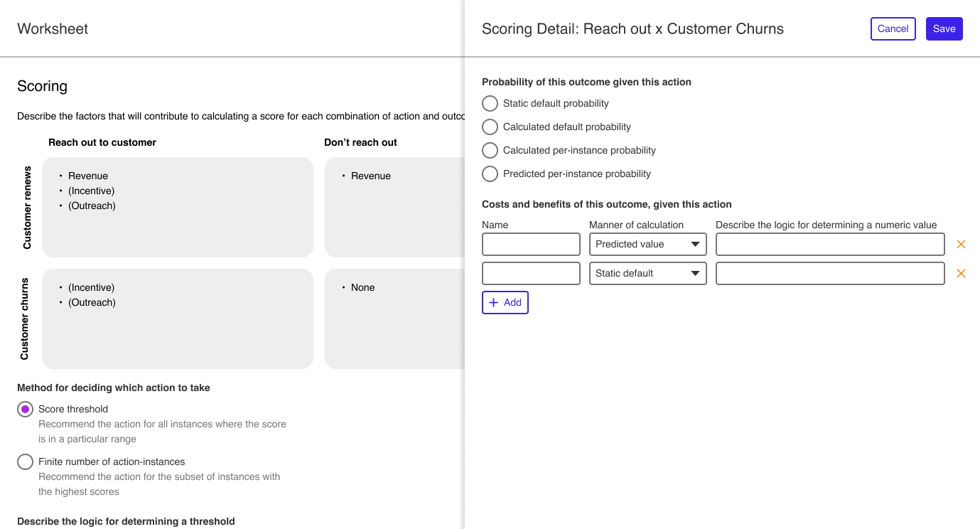This screenshot has width=980, height=529.
Task: Cancel the Scoring Detail edits
Action: coord(893,28)
